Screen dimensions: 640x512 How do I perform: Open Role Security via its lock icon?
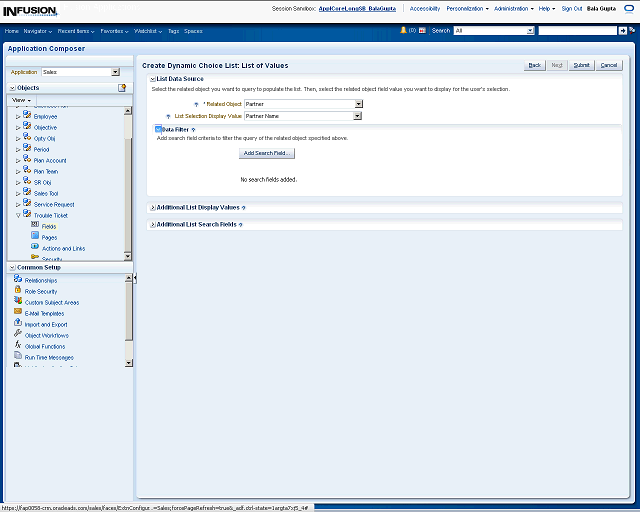[18, 291]
